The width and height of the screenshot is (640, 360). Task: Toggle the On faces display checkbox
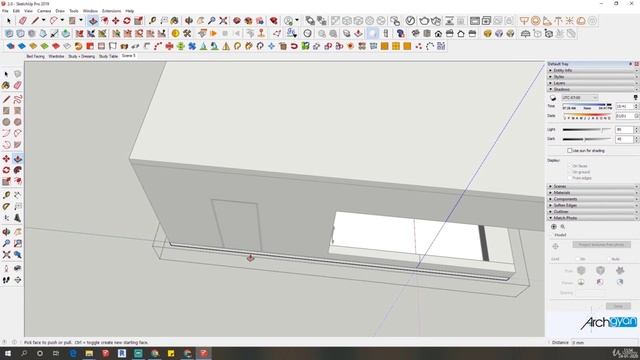point(570,166)
